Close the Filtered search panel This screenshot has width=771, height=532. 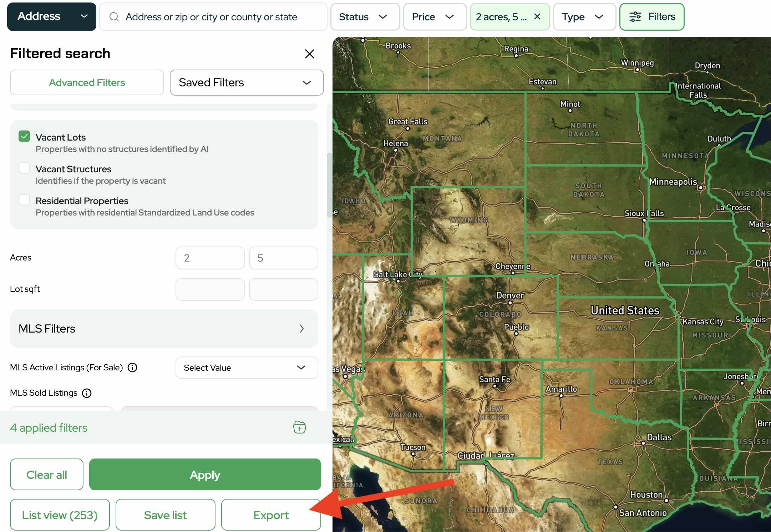(309, 54)
